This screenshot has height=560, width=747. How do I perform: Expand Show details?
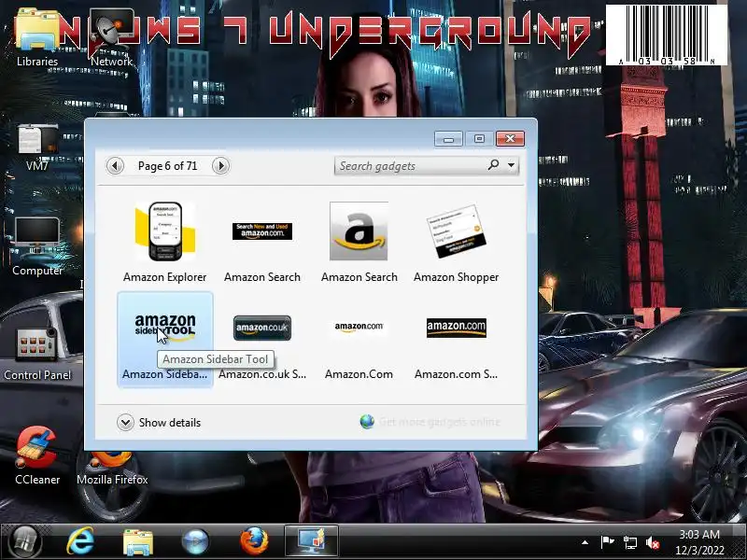[x=159, y=423]
